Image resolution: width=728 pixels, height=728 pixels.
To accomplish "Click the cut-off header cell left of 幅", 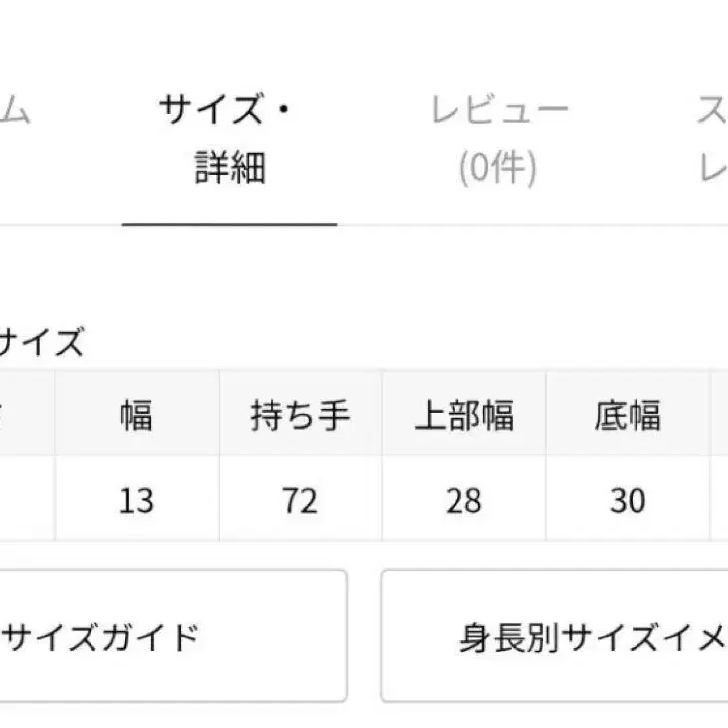I will coord(26,415).
